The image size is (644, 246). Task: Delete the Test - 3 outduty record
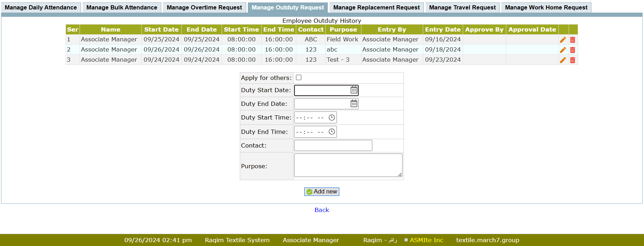tap(572, 60)
